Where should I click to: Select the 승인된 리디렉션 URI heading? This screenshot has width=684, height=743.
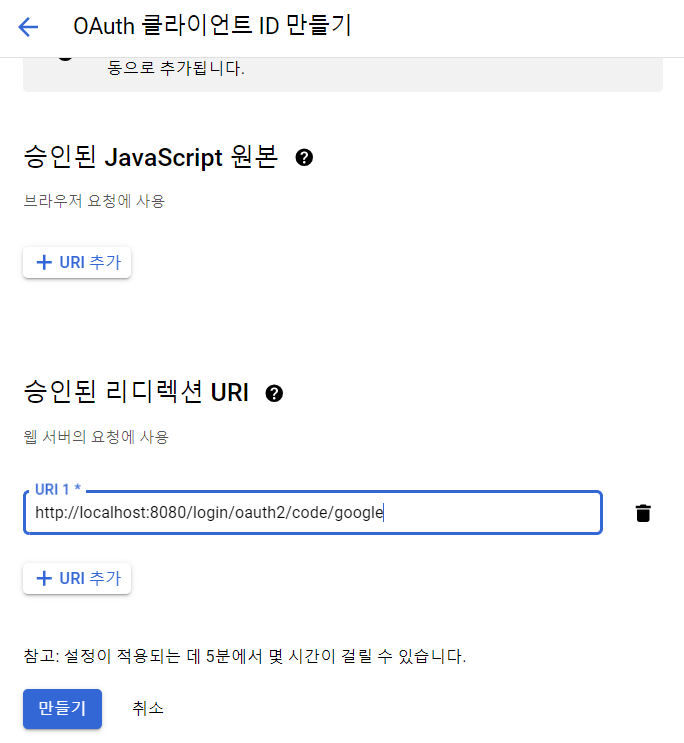136,392
